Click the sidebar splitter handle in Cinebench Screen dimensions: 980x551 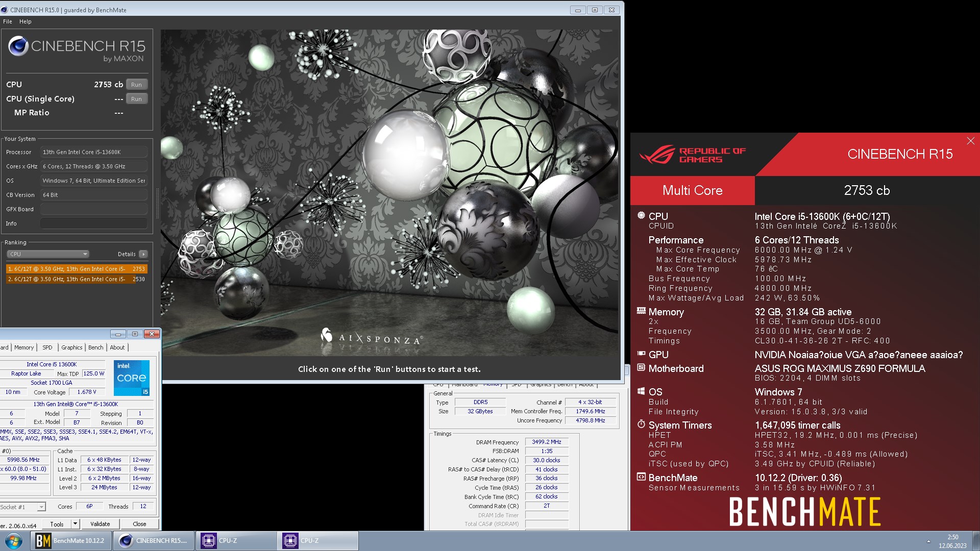pyautogui.click(x=157, y=203)
